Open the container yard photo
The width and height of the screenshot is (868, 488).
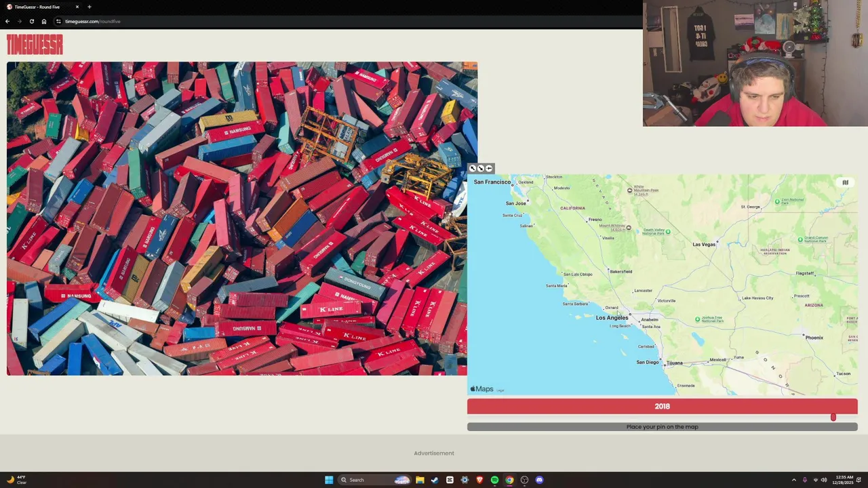242,218
